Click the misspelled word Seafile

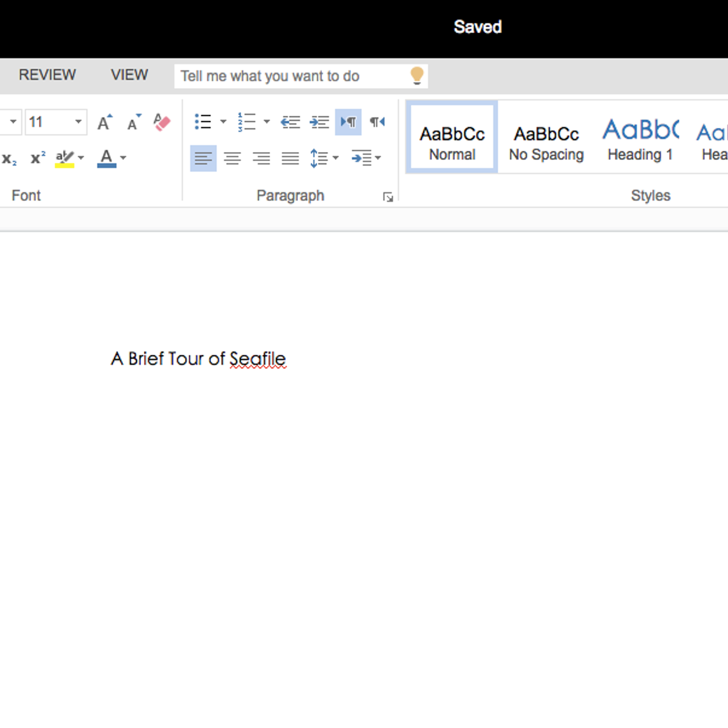point(258,359)
